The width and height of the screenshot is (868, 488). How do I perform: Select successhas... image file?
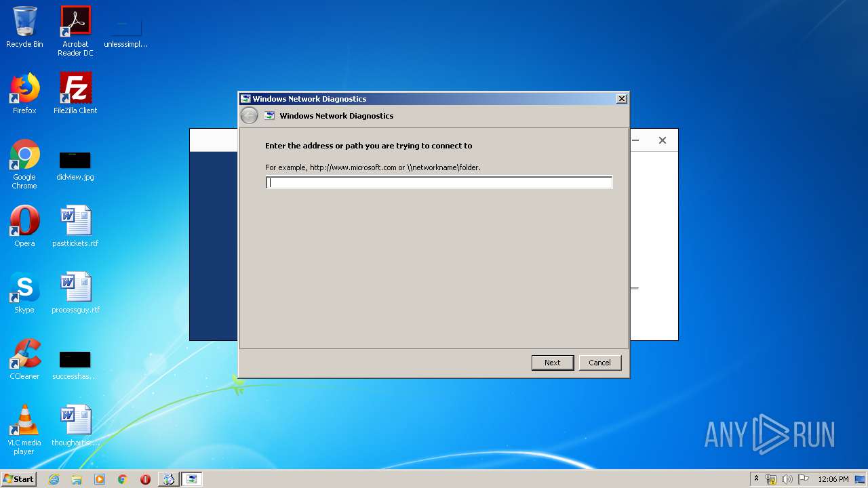[75, 364]
